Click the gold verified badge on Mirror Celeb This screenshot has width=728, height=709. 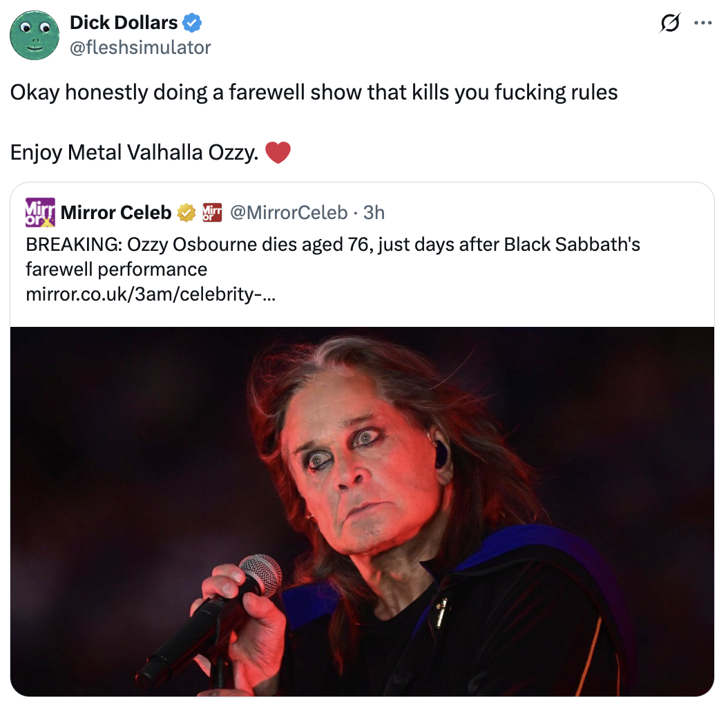pyautogui.click(x=185, y=213)
